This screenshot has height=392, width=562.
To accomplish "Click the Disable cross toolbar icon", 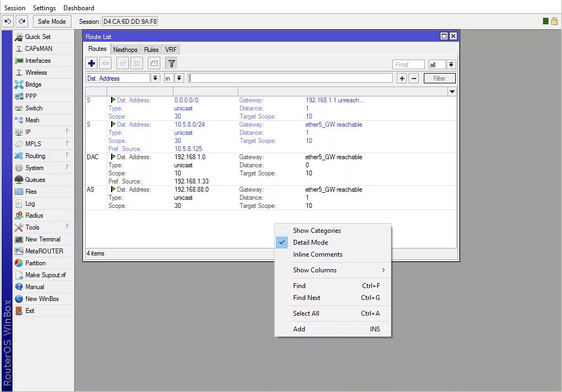I will pos(137,63).
